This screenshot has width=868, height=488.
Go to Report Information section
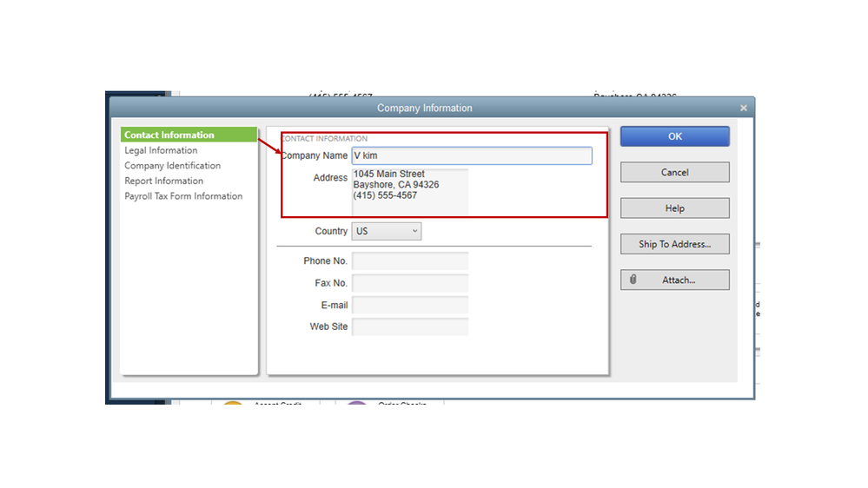click(163, 181)
